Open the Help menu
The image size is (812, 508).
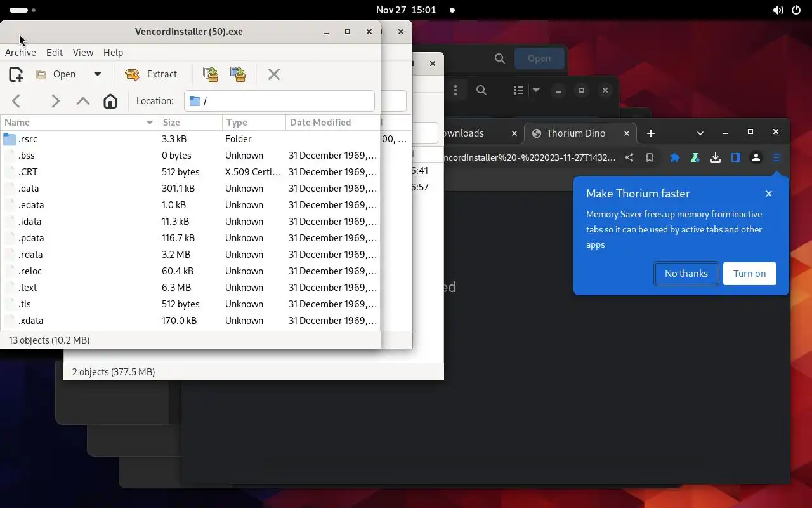point(113,53)
